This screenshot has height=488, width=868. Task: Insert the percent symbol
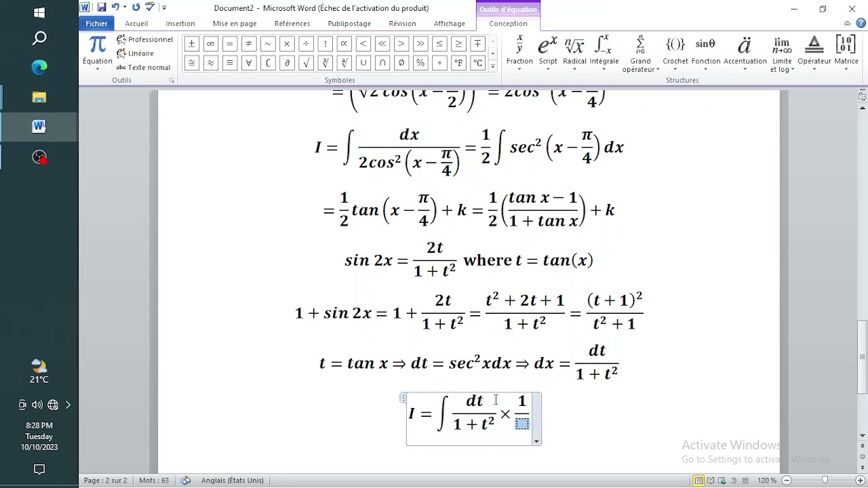point(420,63)
